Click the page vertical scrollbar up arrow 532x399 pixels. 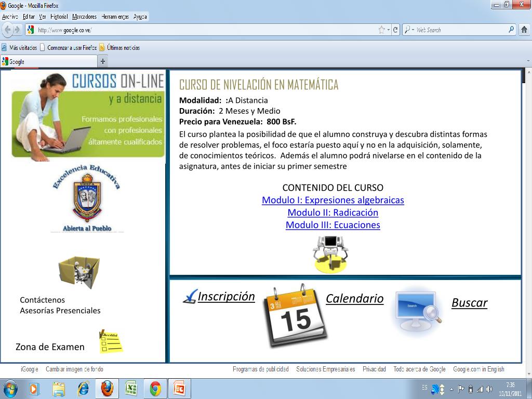point(528,72)
